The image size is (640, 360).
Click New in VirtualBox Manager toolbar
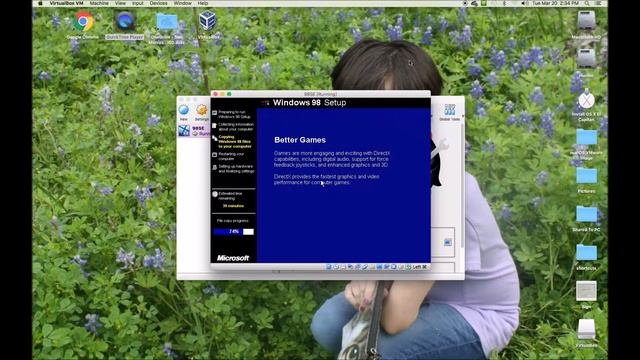184,112
